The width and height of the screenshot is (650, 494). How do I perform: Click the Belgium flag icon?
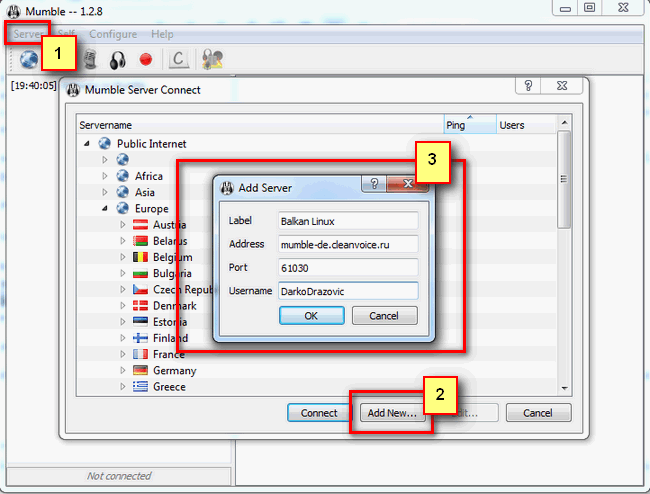tap(140, 257)
